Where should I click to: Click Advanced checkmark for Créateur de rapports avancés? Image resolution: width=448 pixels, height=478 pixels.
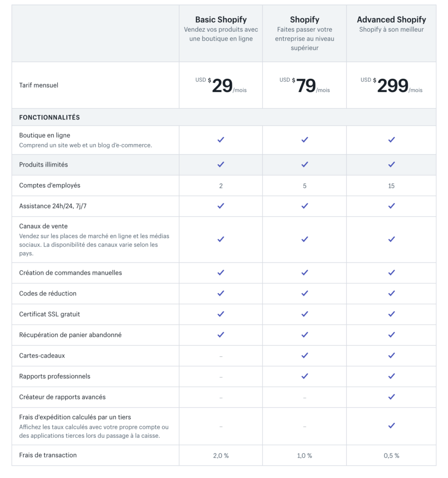pyautogui.click(x=392, y=397)
